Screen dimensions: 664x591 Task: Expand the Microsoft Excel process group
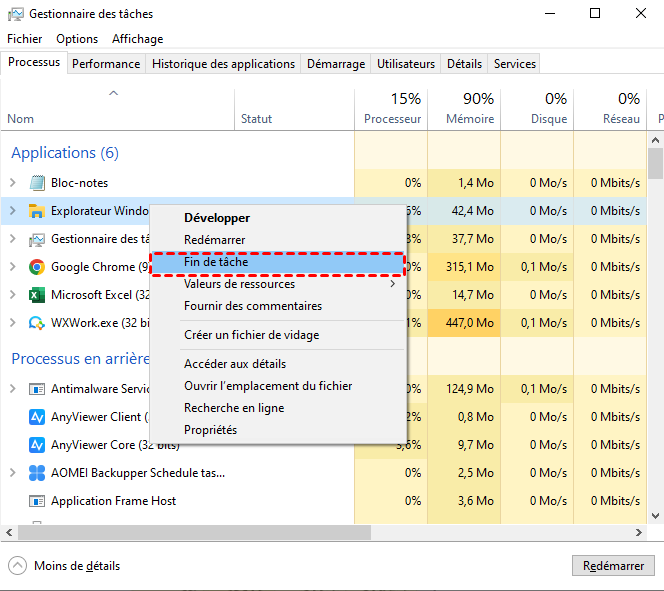(x=13, y=295)
